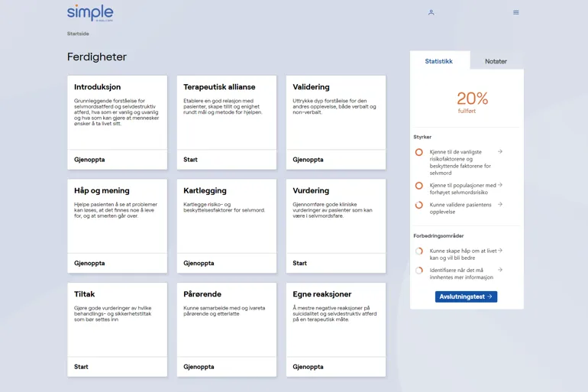Click progress circle for 'Kjenne til de vanligste risikofaktorene'
This screenshot has width=588, height=392.
pos(419,152)
